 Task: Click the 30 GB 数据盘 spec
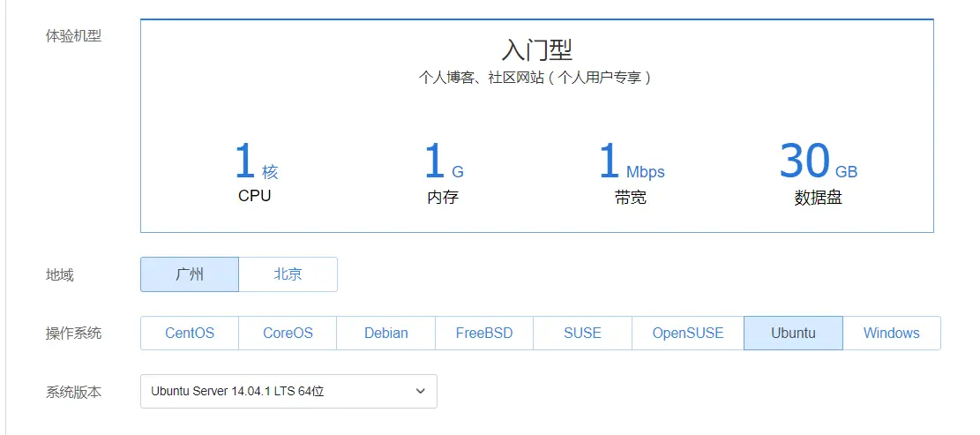point(818,173)
